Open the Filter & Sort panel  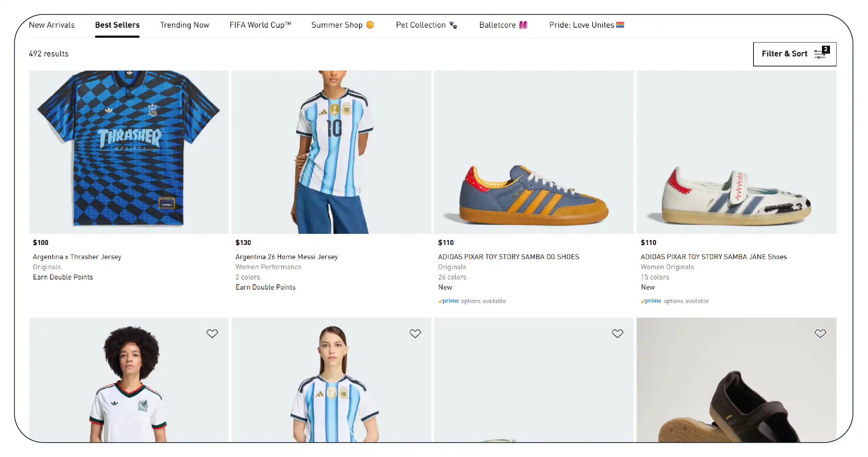click(x=794, y=54)
